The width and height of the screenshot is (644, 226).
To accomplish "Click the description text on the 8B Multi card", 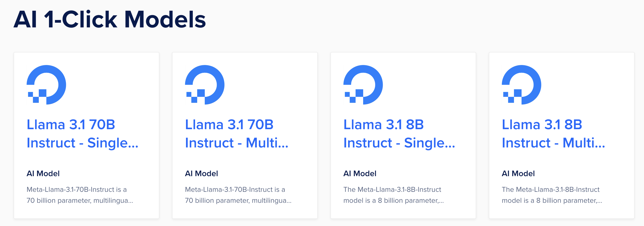I will pos(552,195).
